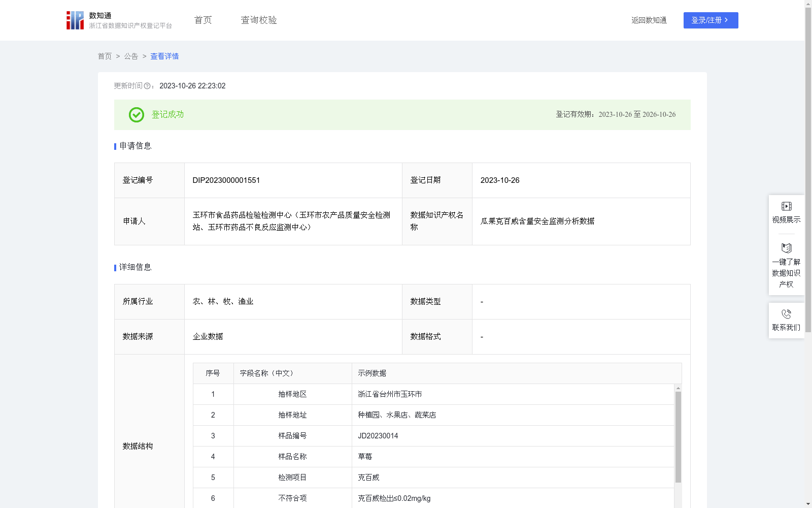
Task: Click the main page scrollbar thumb
Action: pos(808,170)
